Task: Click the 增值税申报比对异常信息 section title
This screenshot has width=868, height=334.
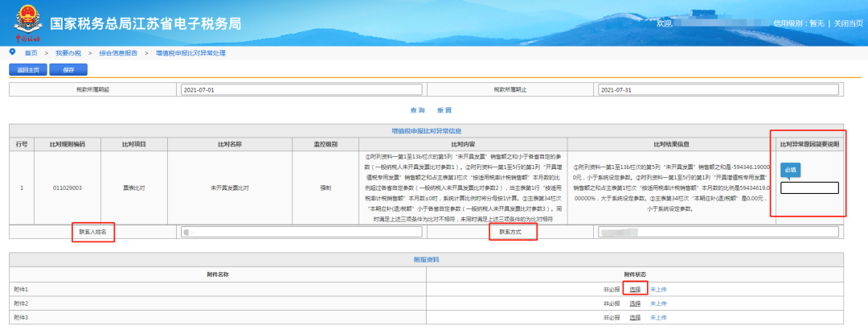Action: click(x=426, y=131)
